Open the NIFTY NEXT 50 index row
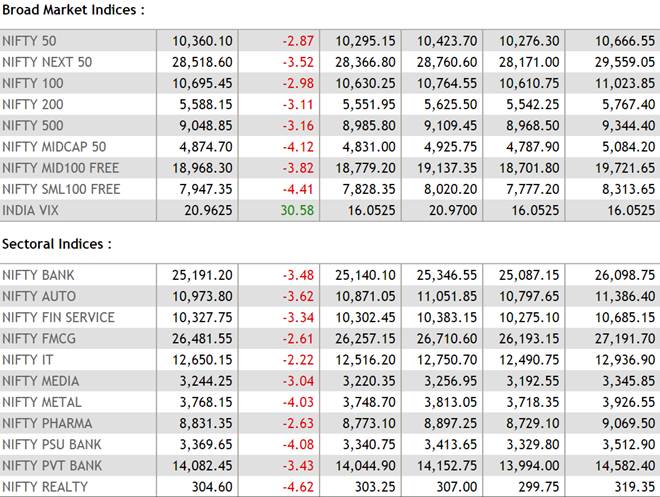 click(x=46, y=62)
